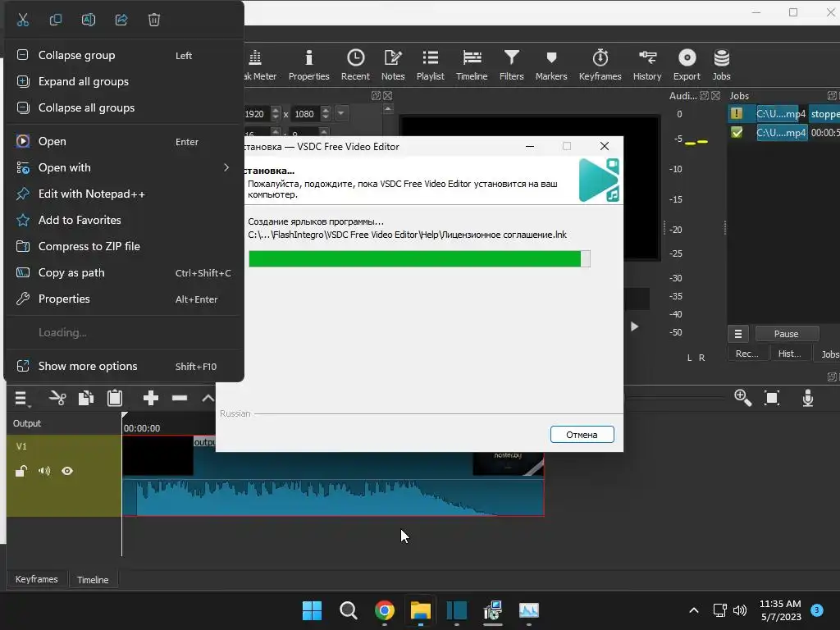
Task: Open Google Chrome from taskbar
Action: click(385, 610)
